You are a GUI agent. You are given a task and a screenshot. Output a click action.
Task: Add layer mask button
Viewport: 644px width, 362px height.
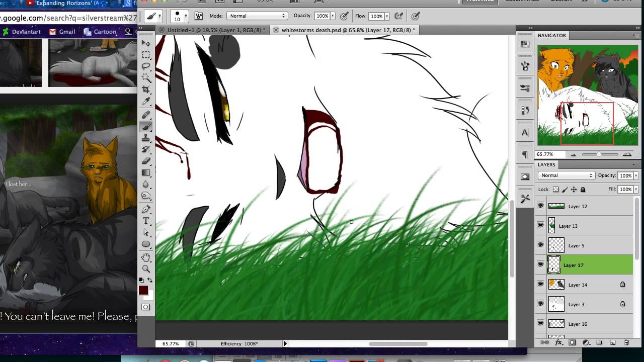pyautogui.click(x=572, y=342)
